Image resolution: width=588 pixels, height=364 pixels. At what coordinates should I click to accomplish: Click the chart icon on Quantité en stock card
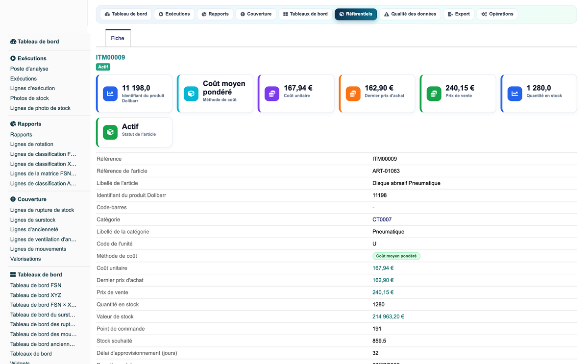(514, 94)
